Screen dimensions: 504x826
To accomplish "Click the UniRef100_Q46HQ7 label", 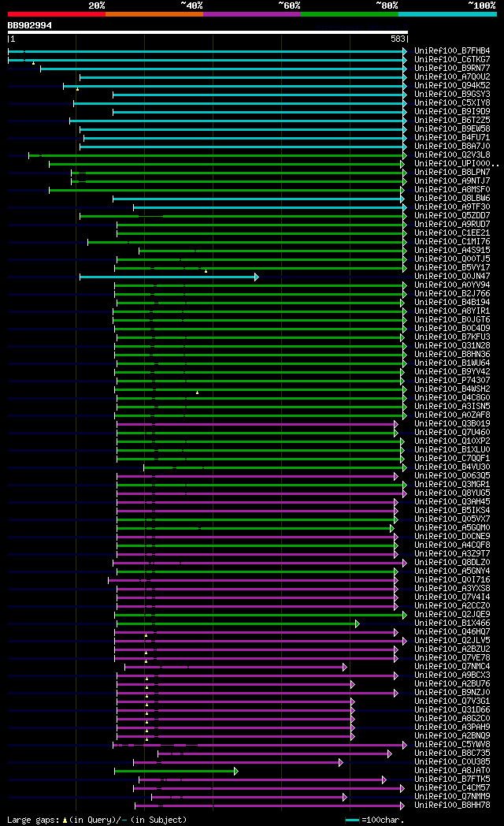I will click(x=452, y=631).
